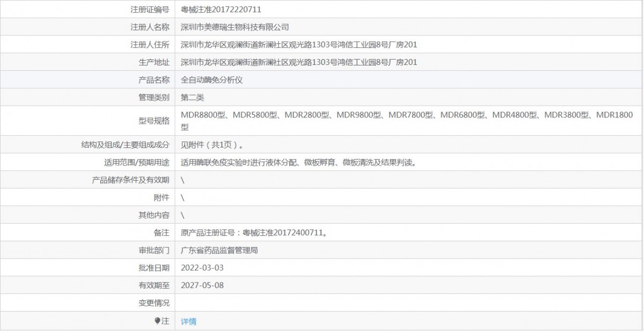Click the bullet icon beside 注 label
The image size is (644, 333).
pos(157,321)
